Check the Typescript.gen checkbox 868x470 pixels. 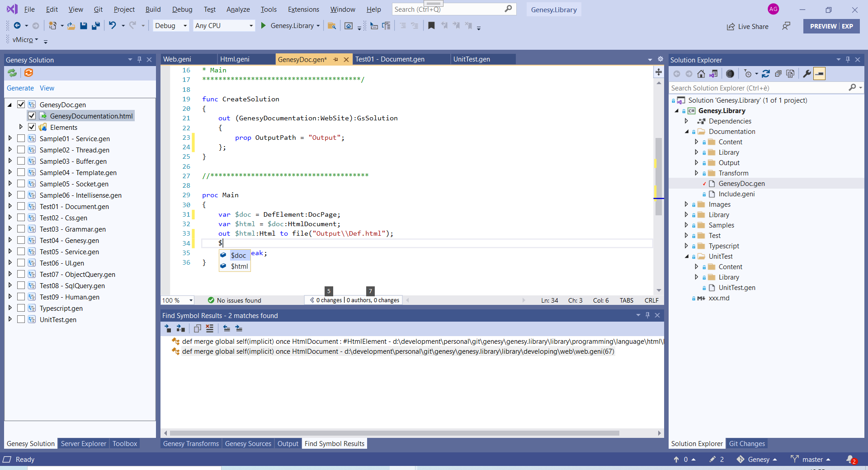tap(21, 308)
